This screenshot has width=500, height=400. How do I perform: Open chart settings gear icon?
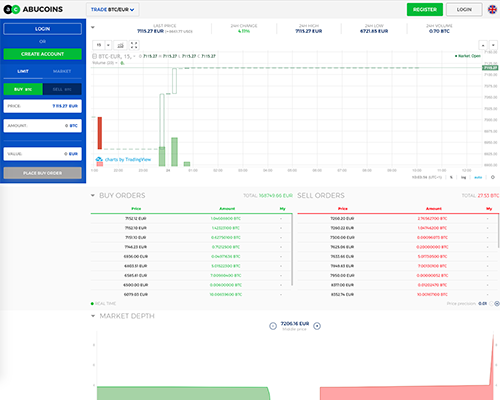click(x=493, y=177)
